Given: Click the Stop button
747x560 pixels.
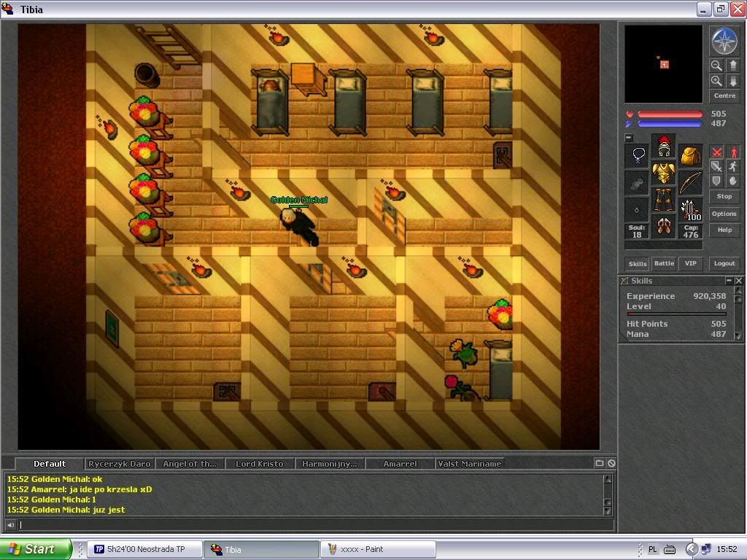Looking at the screenshot, I should pyautogui.click(x=724, y=196).
